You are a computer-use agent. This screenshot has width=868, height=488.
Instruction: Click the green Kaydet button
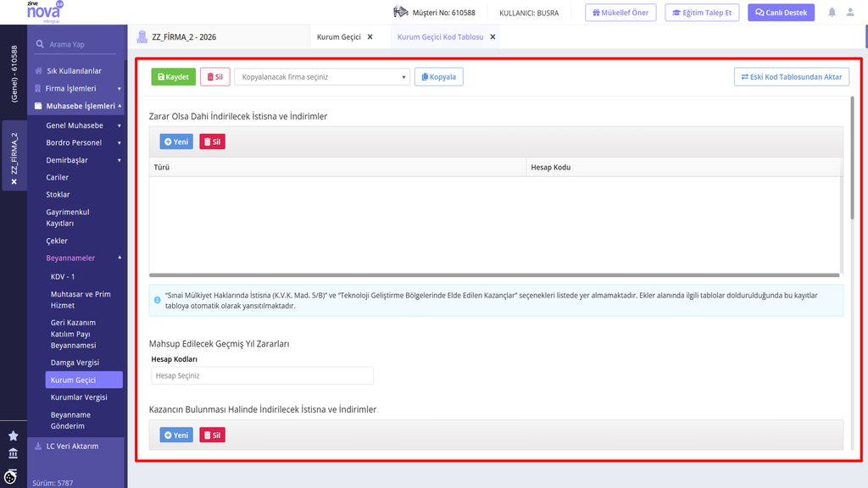click(173, 77)
